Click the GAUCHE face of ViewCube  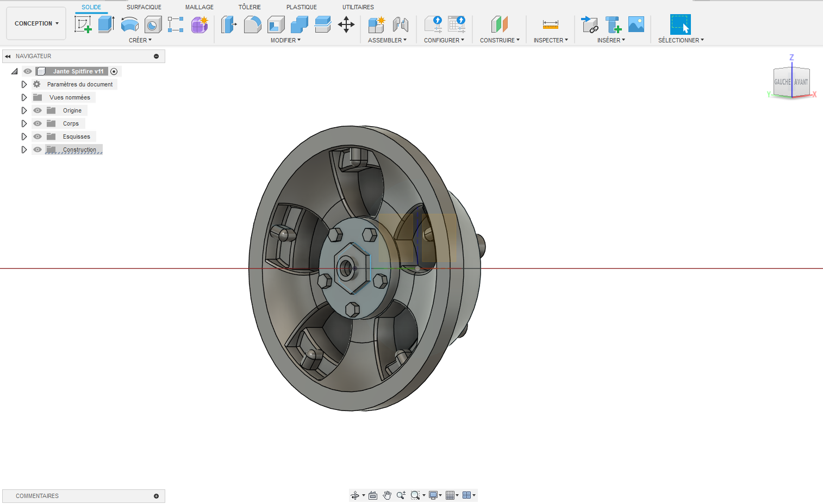click(783, 82)
